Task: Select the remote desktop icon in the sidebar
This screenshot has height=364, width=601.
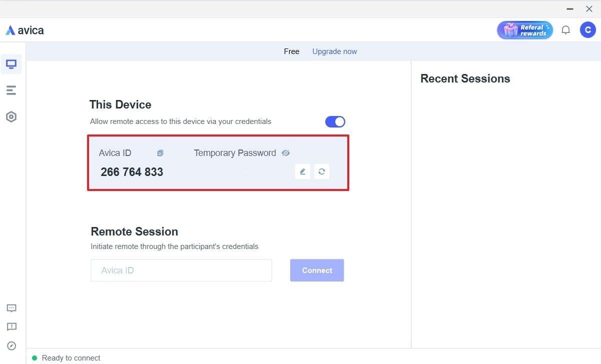Action: [x=11, y=64]
